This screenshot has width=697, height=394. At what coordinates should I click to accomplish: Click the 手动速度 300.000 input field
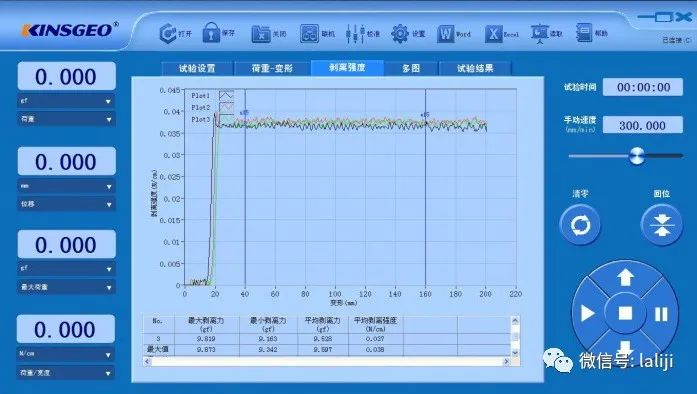coord(643,125)
